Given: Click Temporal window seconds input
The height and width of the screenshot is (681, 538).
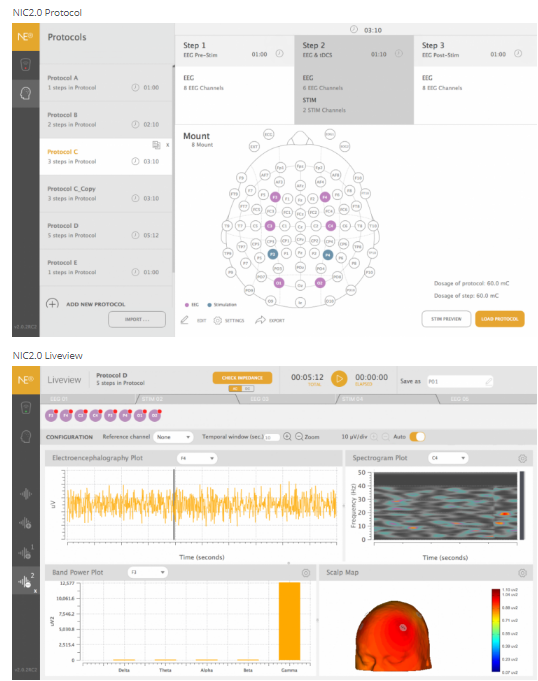Looking at the screenshot, I should point(272,437).
